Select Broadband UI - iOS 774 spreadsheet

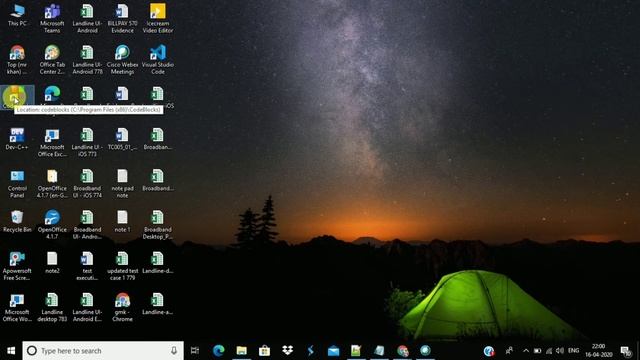coord(87,183)
